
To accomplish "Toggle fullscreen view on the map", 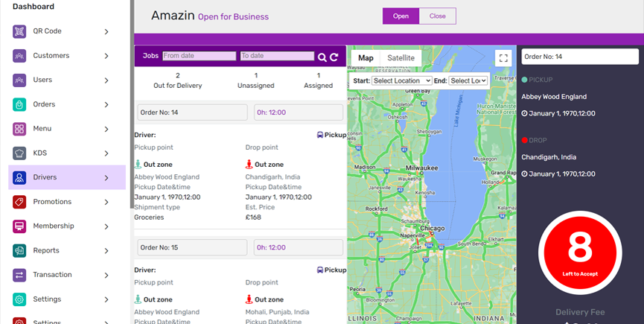I will pos(503,58).
